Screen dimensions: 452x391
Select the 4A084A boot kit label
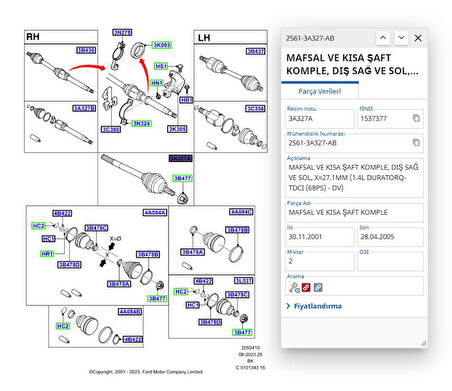tap(155, 212)
